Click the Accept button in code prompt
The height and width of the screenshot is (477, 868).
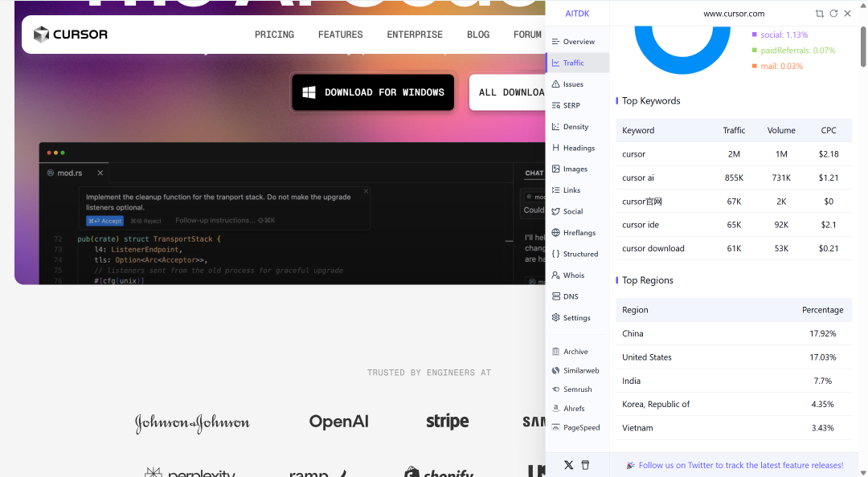click(104, 221)
